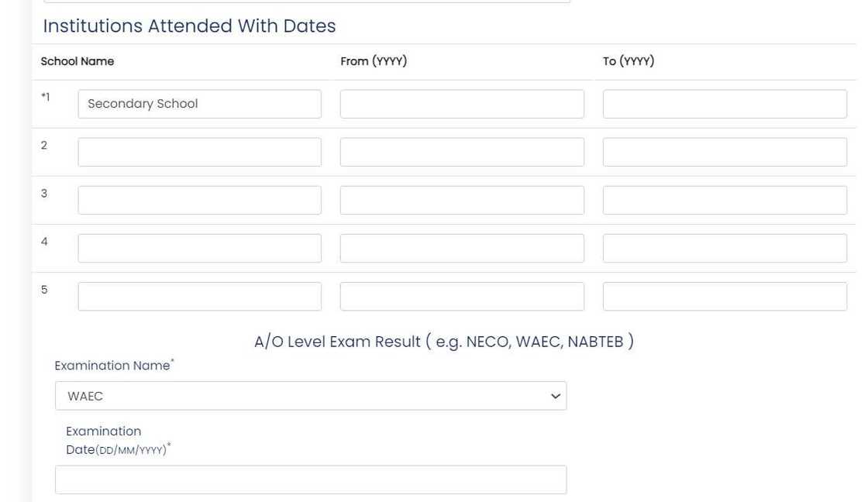Image resolution: width=868 pixels, height=502 pixels.
Task: Select the row 3 From year field
Action: pos(462,200)
